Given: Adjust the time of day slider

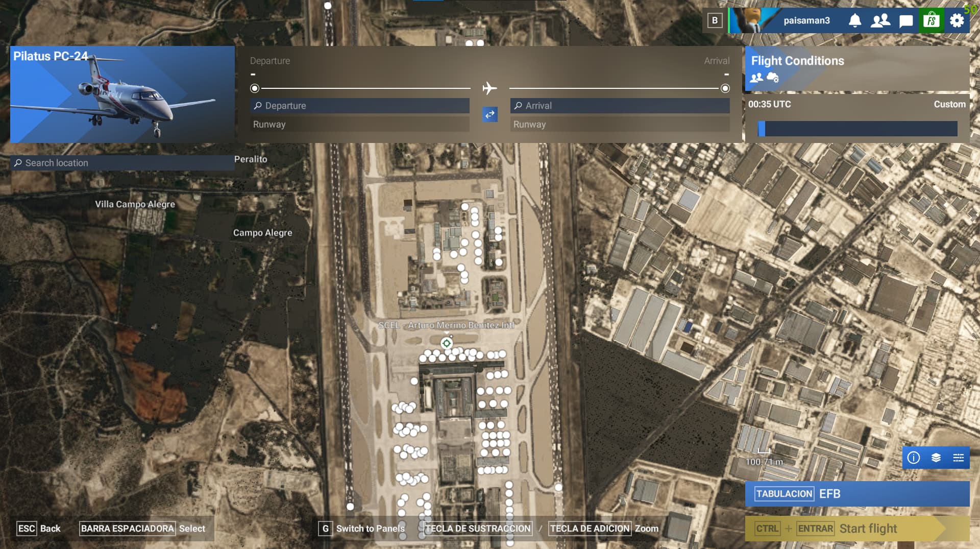Looking at the screenshot, I should [x=857, y=129].
